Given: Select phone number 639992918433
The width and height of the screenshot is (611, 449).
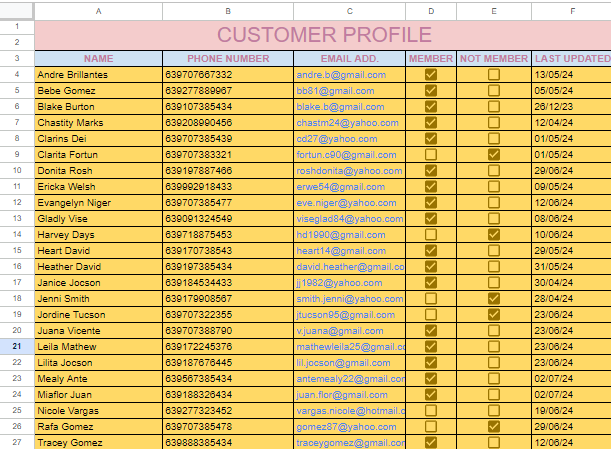Looking at the screenshot, I should coord(228,186).
